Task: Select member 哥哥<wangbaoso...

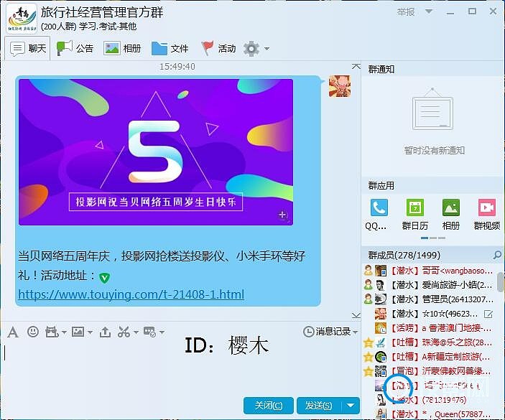Action: tap(432, 271)
